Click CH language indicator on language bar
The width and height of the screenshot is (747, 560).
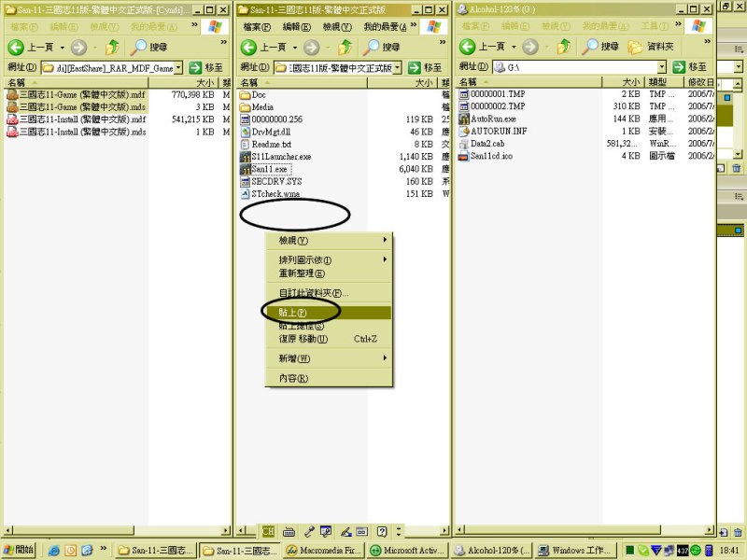[268, 531]
